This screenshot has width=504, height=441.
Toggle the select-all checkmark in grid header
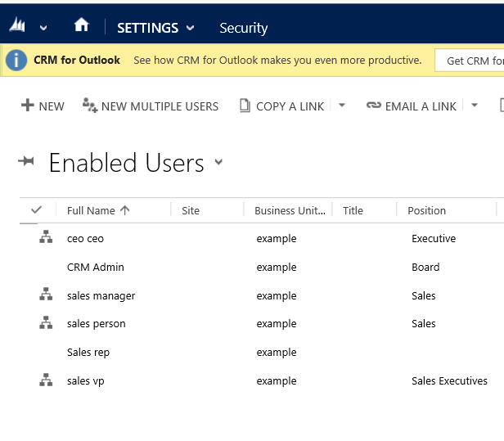click(37, 210)
